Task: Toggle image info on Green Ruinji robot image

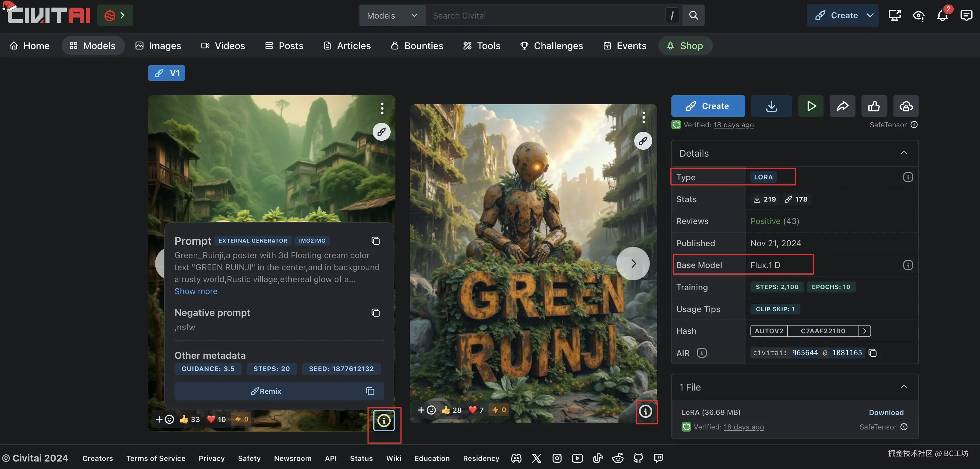Action: coord(645,411)
